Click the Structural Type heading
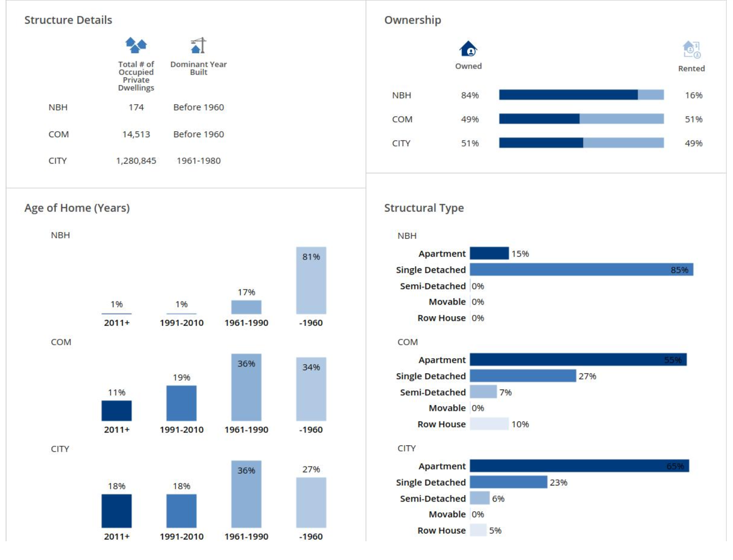Viewport: 733px width, 560px height. pos(423,208)
